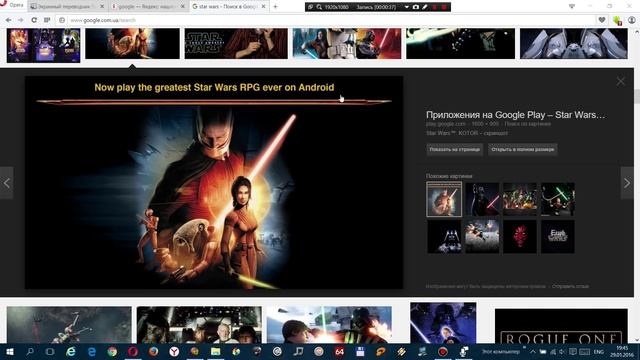Select the green lightsaber similar image thumbnail
The image size is (640, 360).
(x=558, y=199)
